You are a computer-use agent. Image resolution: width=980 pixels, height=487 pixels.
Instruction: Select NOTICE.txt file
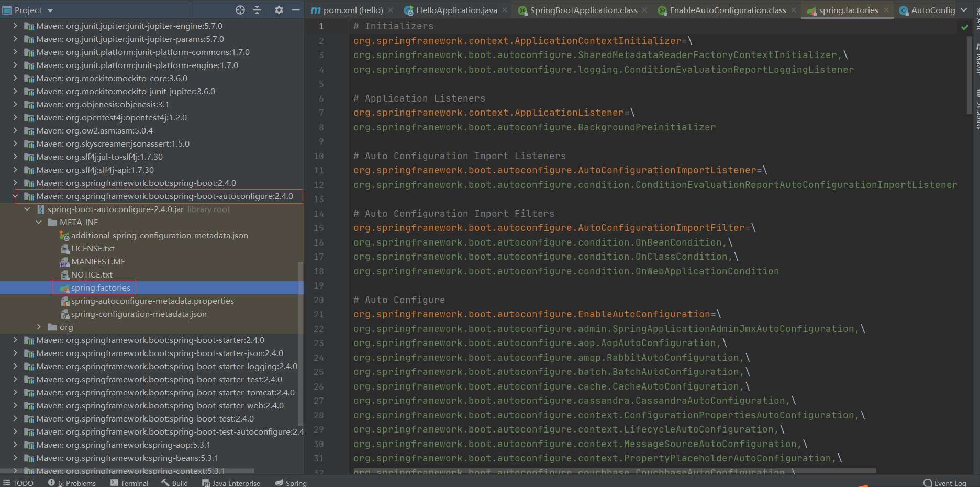click(x=92, y=274)
